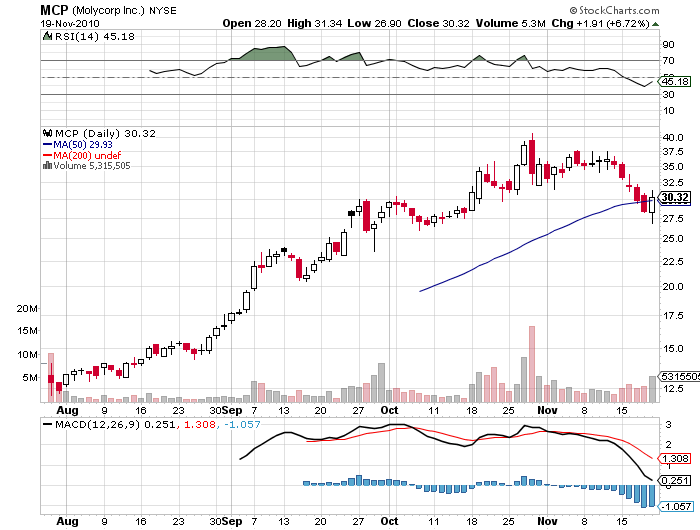Click the "RSI(14) 45.18" panel label
700x530 pixels.
[95, 37]
